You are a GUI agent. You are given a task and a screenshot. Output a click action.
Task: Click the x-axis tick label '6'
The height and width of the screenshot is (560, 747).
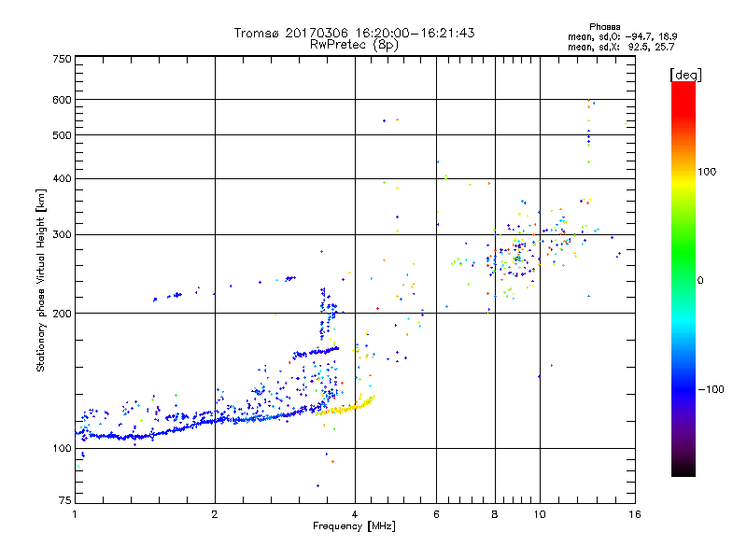click(x=436, y=514)
